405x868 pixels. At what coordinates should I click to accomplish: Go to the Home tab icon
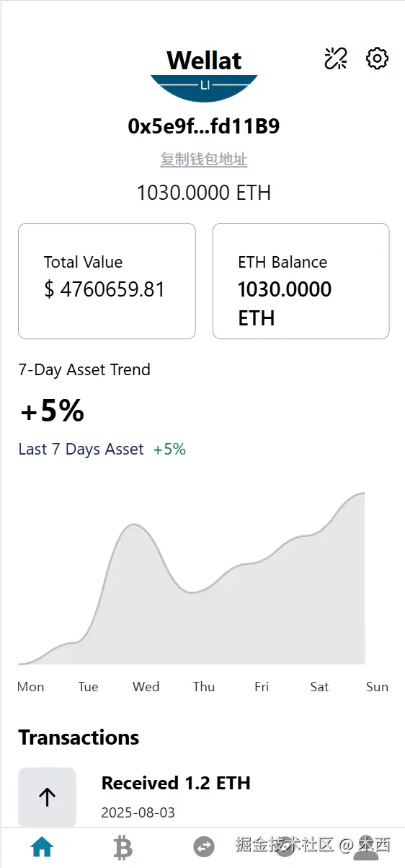43,847
